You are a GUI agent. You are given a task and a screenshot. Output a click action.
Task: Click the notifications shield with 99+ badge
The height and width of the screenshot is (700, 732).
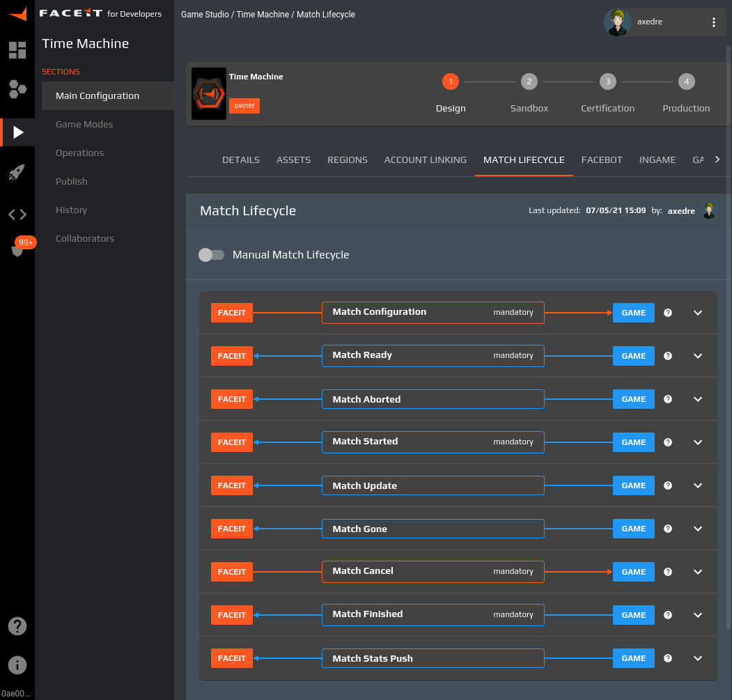pyautogui.click(x=18, y=249)
